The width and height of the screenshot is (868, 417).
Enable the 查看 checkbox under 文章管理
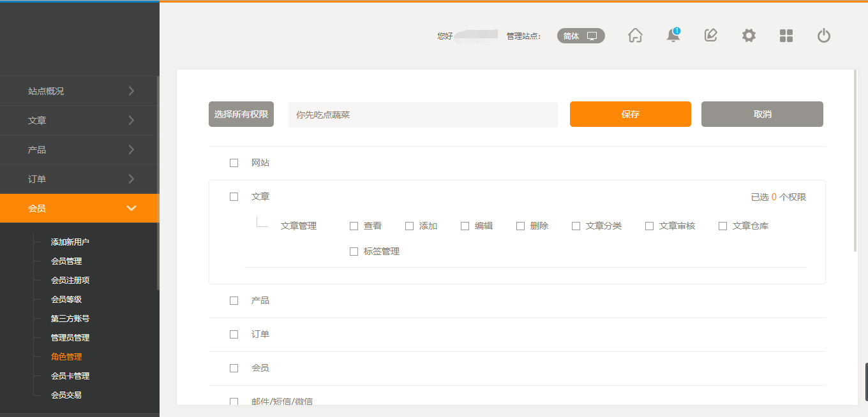(x=354, y=226)
